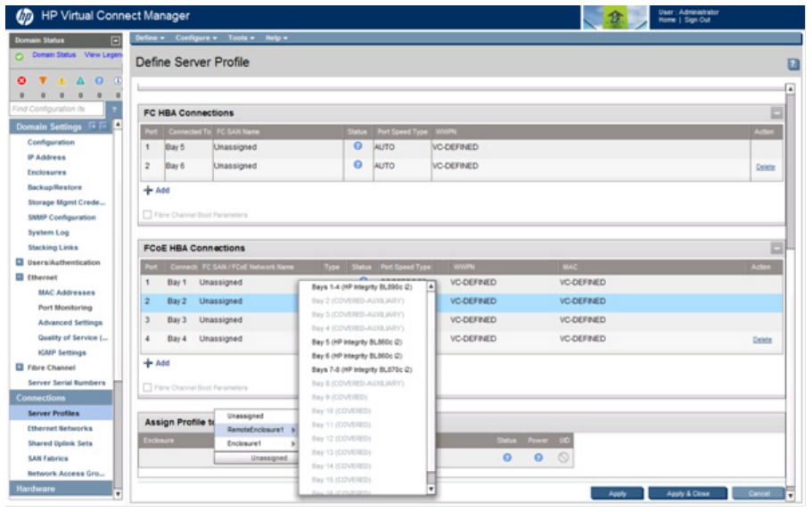Open the Enclosure1 submenu

point(254,443)
